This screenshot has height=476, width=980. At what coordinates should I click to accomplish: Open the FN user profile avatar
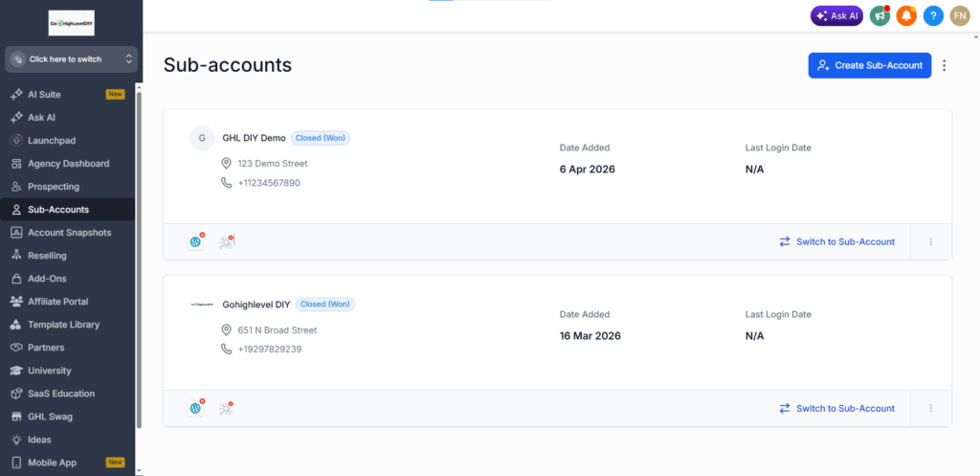click(960, 15)
